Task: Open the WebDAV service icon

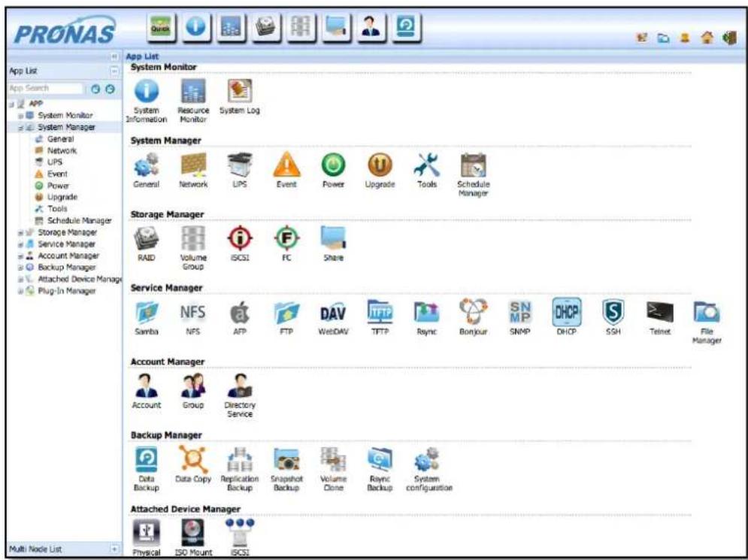Action: 333,313
